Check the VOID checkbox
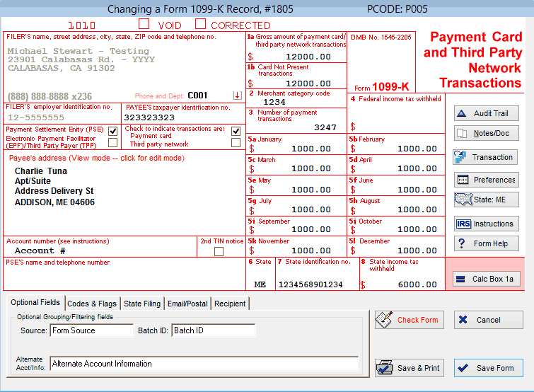This screenshot has height=392, width=534. [x=144, y=24]
